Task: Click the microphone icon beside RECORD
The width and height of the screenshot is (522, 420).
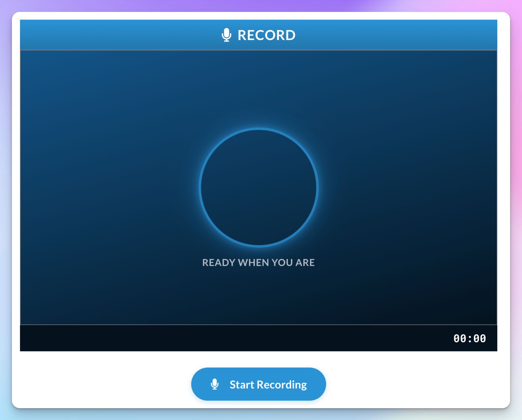Action: coord(226,35)
